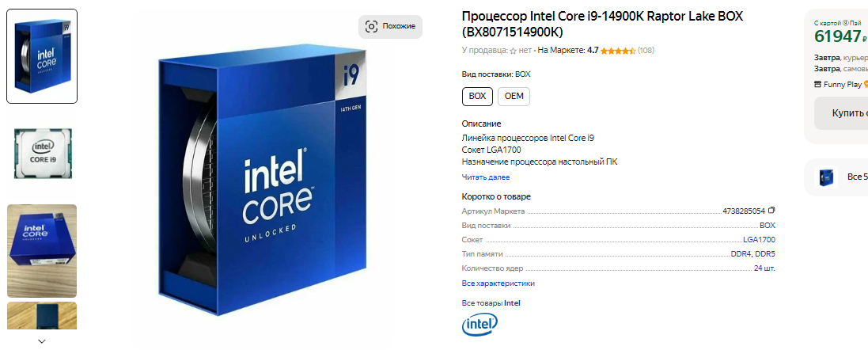Viewport: 868px width, 350px height.
Task: Click the DDR4, DDR5 memory link
Action: click(x=752, y=253)
